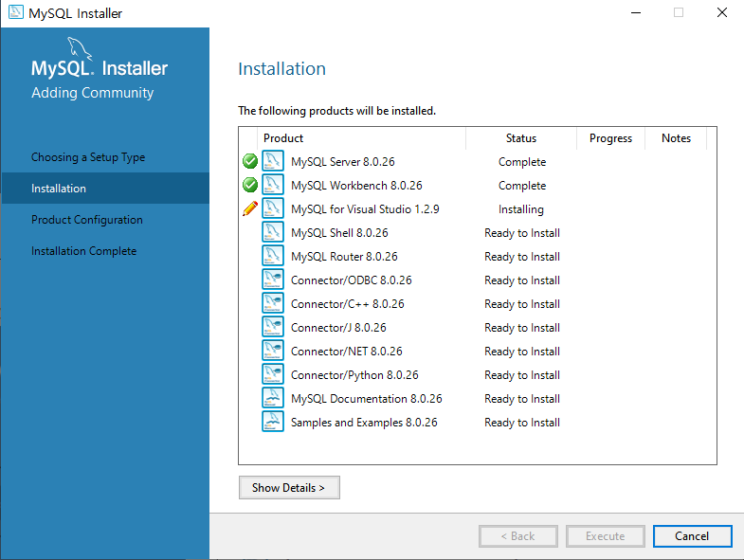
Task: Click the MySQL Router 8.0.26 product icon
Action: point(273,256)
